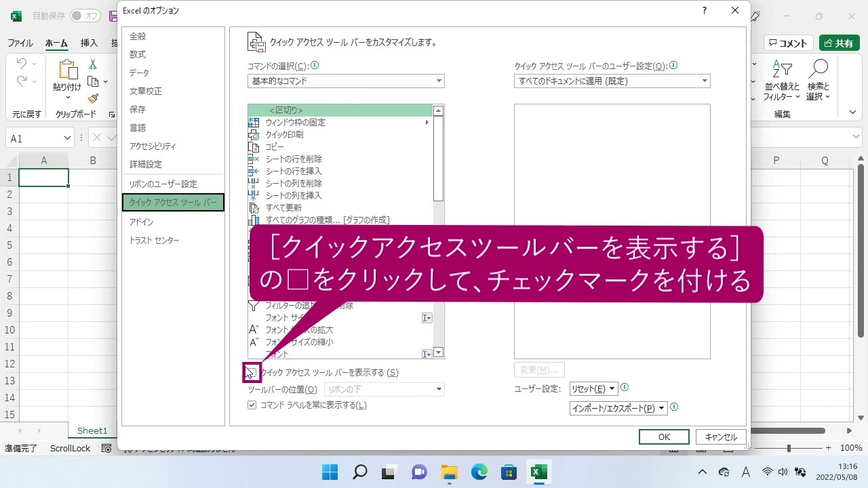Select the シートの行を削除 delete rows icon
This screenshot has height=488, width=868.
(254, 159)
